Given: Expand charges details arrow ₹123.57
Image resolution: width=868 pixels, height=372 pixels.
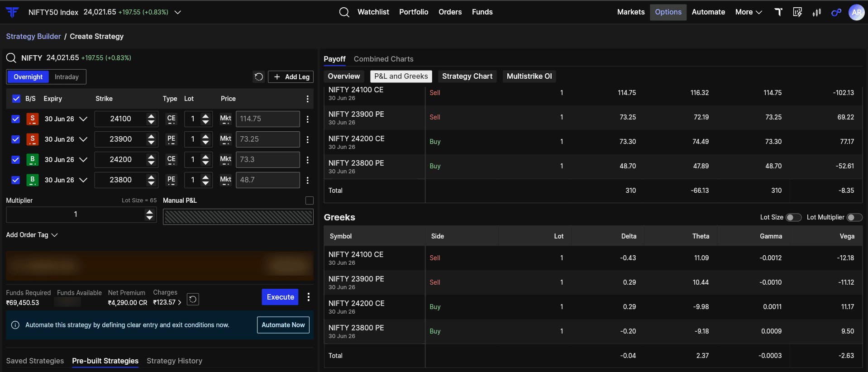Looking at the screenshot, I should (179, 302).
